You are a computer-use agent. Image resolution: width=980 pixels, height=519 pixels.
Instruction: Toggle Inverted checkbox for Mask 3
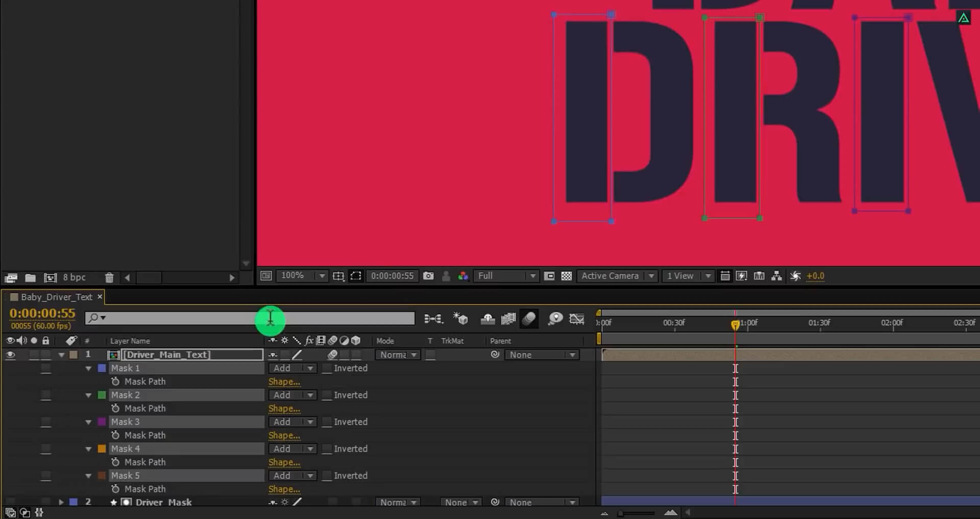[x=327, y=422]
